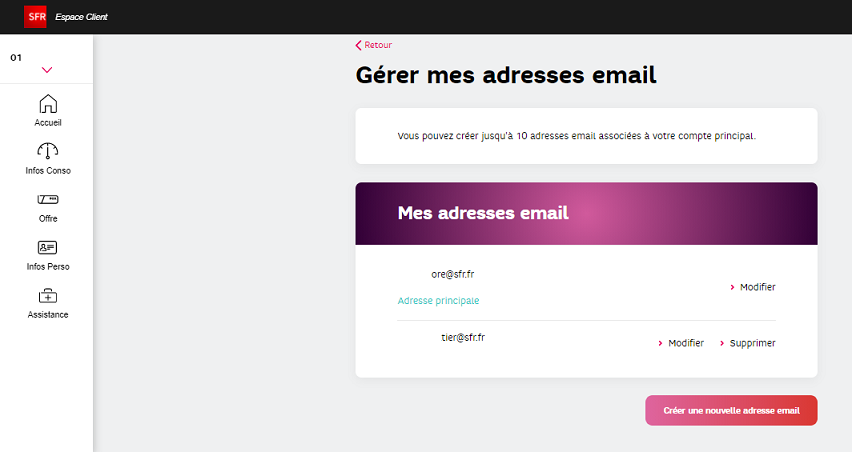Select the tier@sfr.fr email address text
852x452 pixels.
pyautogui.click(x=463, y=337)
